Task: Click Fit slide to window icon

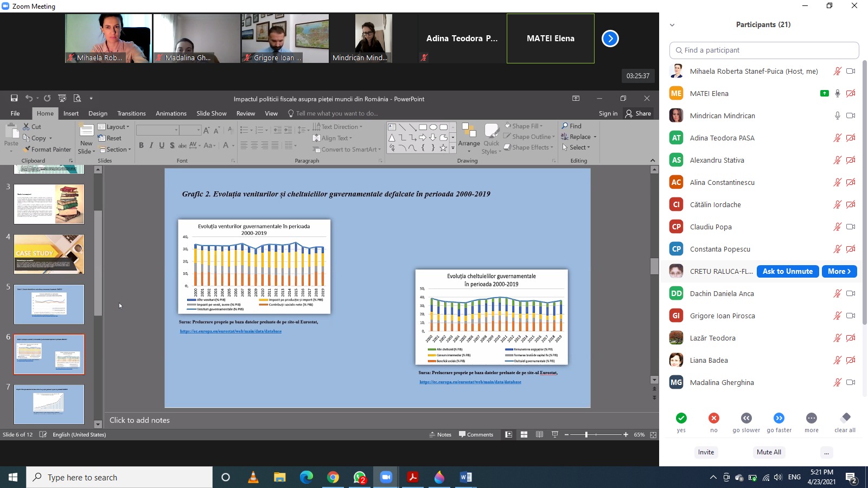Action: (653, 434)
